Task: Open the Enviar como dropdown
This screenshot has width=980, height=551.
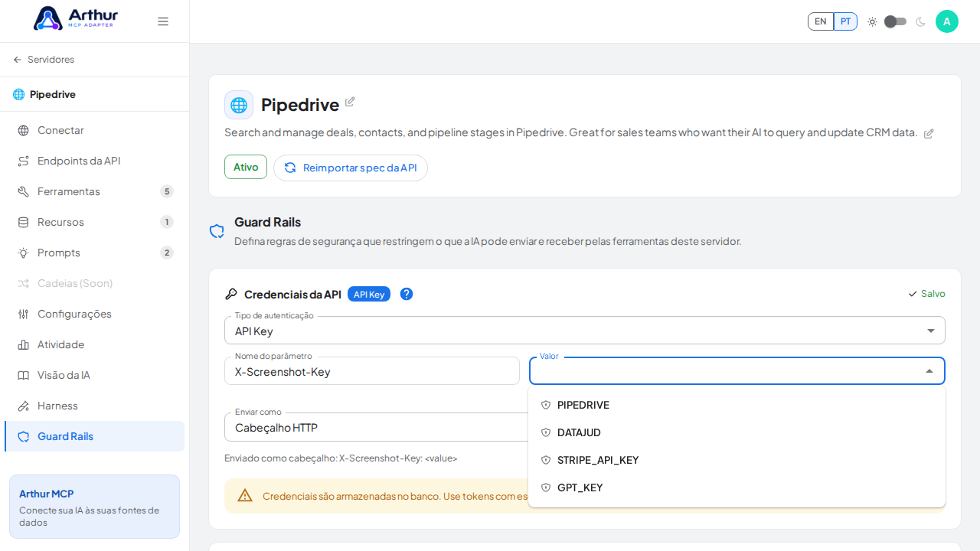Action: coord(377,427)
